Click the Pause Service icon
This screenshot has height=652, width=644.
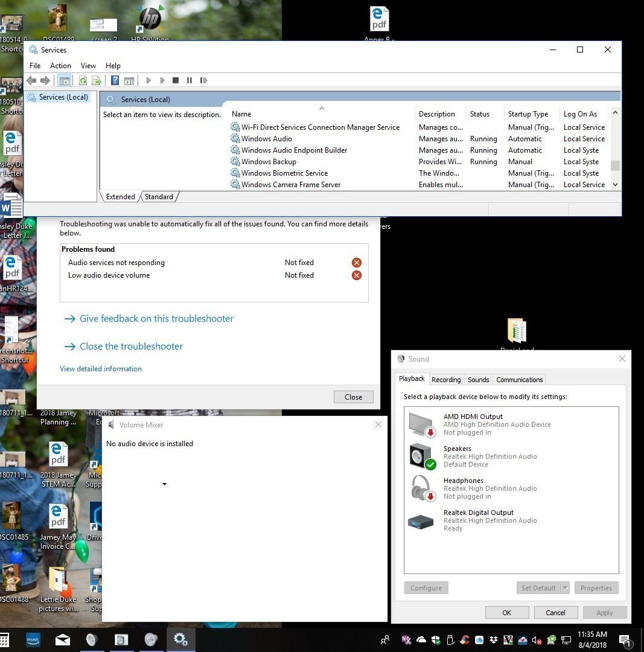(190, 80)
